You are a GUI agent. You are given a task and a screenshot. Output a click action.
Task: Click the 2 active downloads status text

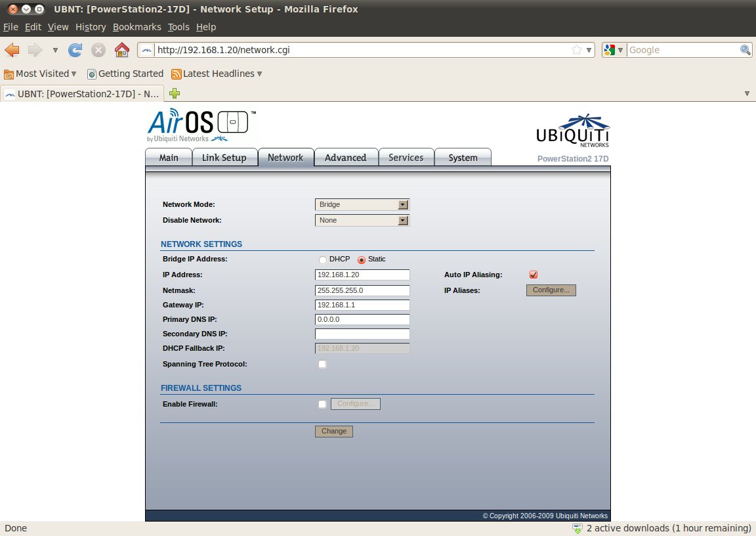pos(668,528)
